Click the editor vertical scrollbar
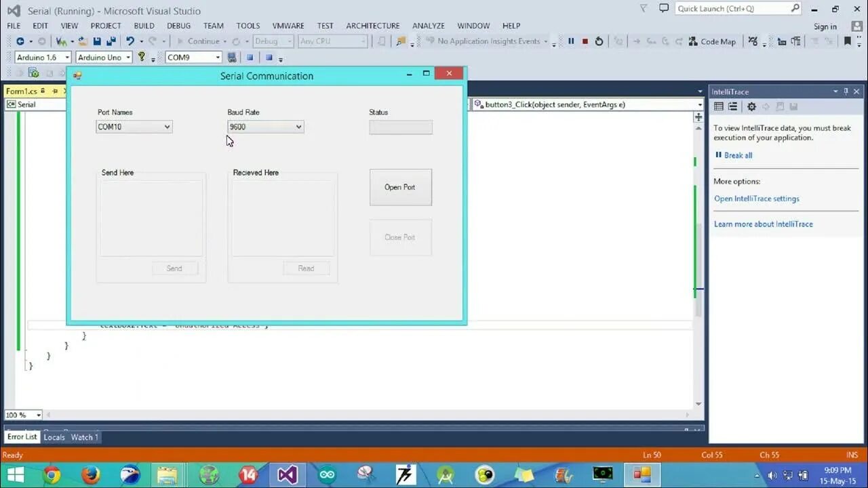Screen dimensions: 868x488 click(x=698, y=264)
